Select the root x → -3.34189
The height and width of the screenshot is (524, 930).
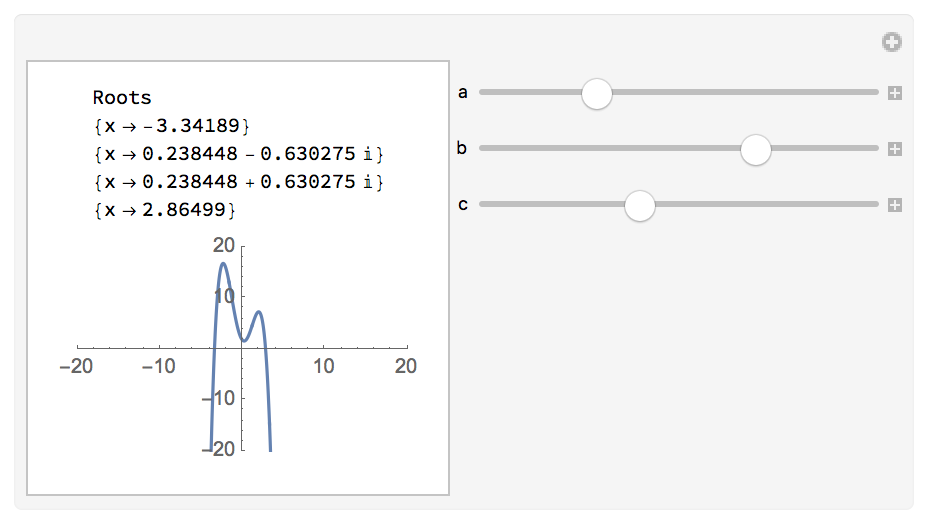pyautogui.click(x=167, y=126)
